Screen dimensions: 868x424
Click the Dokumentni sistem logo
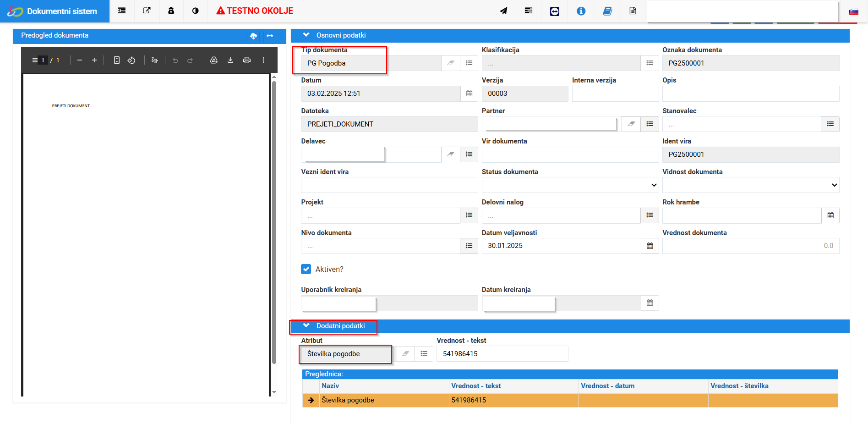(x=54, y=11)
